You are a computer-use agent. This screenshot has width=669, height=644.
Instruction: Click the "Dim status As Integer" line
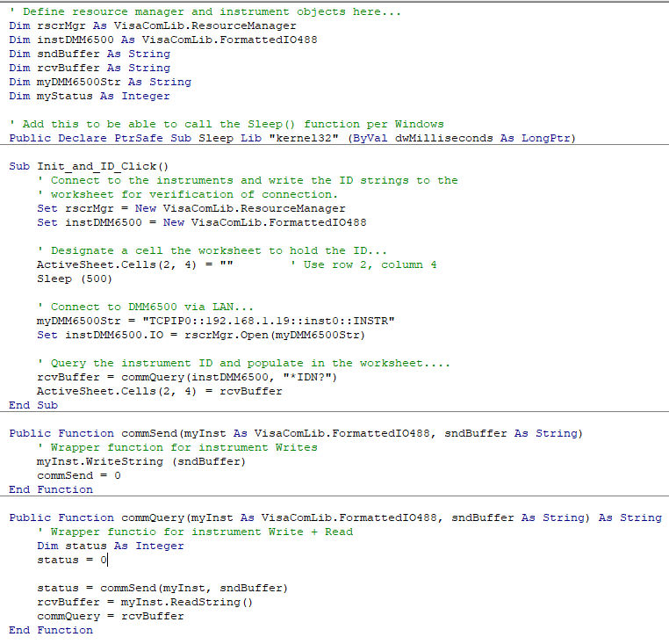tap(110, 546)
